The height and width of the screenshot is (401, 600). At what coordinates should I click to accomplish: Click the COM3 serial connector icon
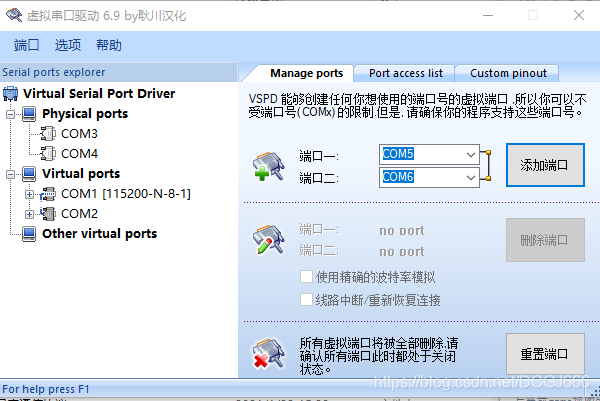pos(48,134)
